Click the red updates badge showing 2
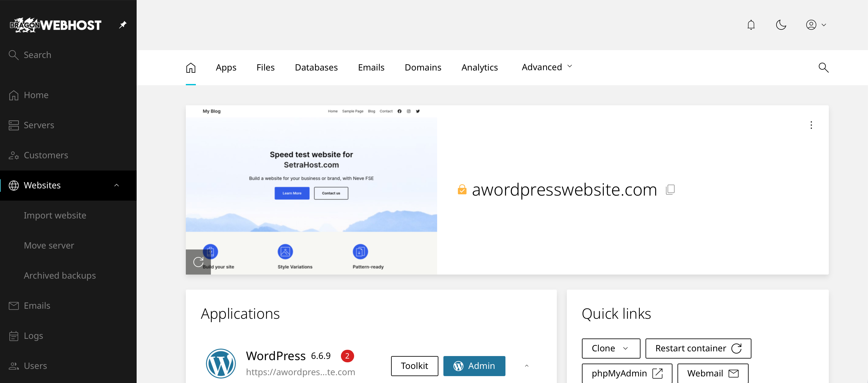 pos(347,356)
